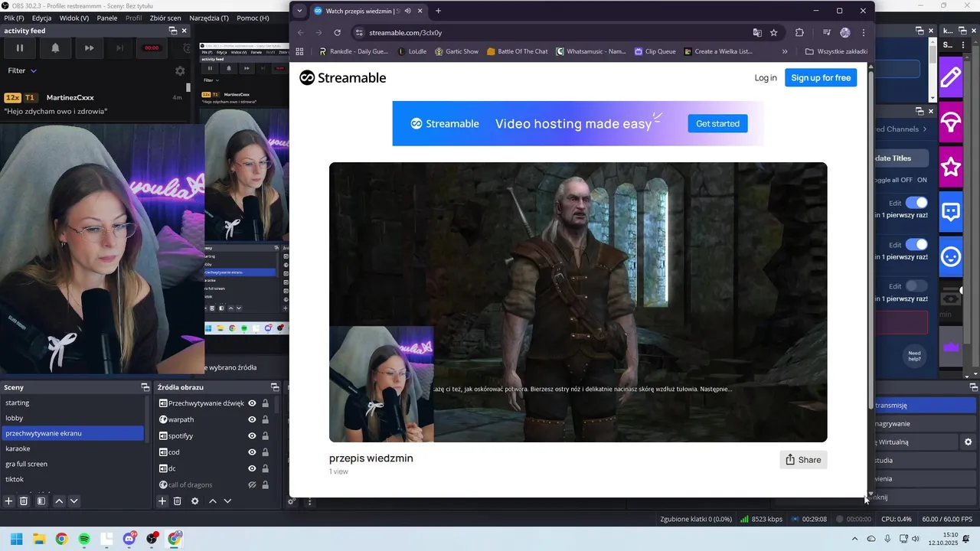Viewport: 980px width, 551px height.
Task: Play the Witcher video thumbnail
Action: pyautogui.click(x=578, y=302)
